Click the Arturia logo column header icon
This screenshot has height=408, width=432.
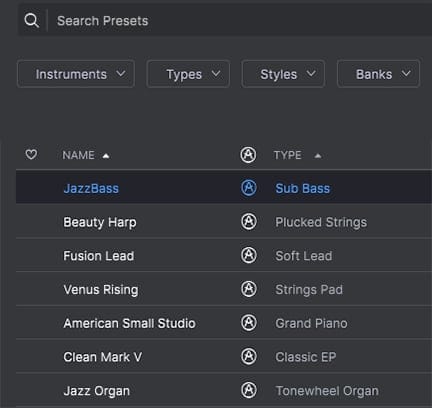(248, 155)
